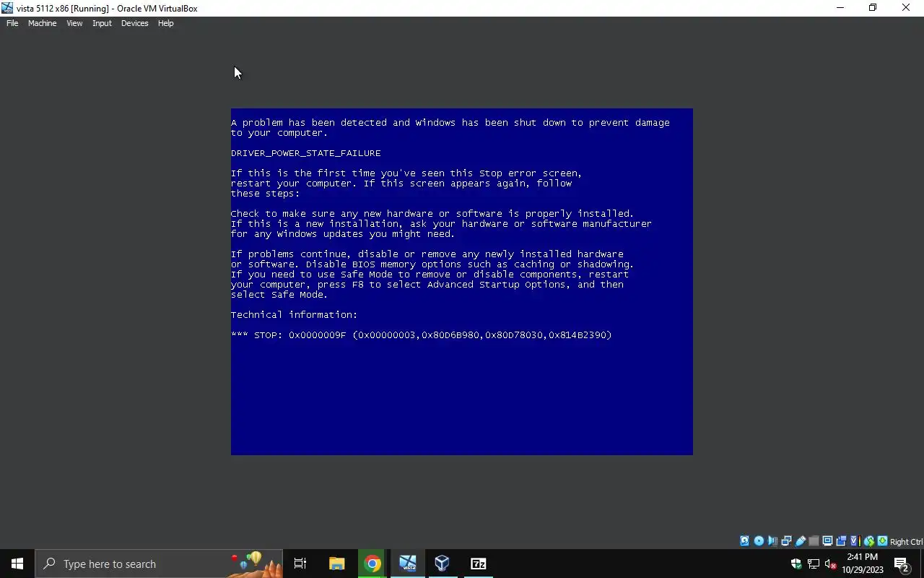Click the Right Ctrl host key label
924x578 pixels.
click(x=907, y=542)
